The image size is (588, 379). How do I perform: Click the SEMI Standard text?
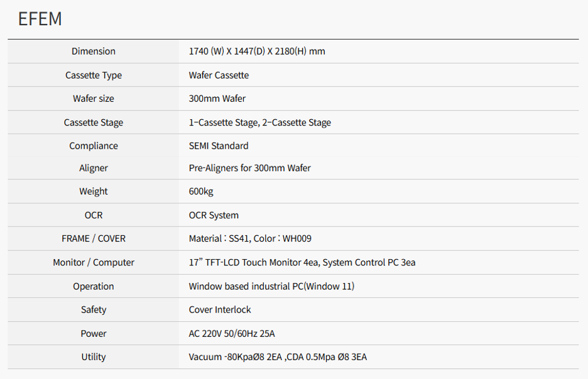(219, 146)
